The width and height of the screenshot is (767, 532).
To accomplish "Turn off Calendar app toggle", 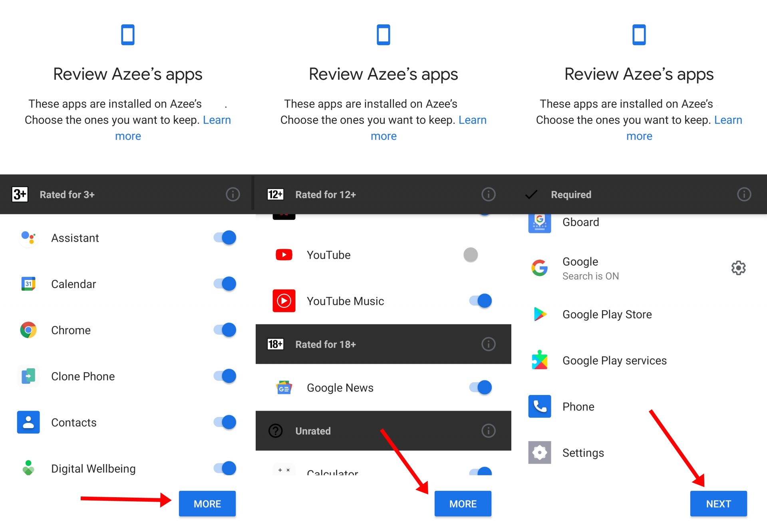I will (225, 284).
